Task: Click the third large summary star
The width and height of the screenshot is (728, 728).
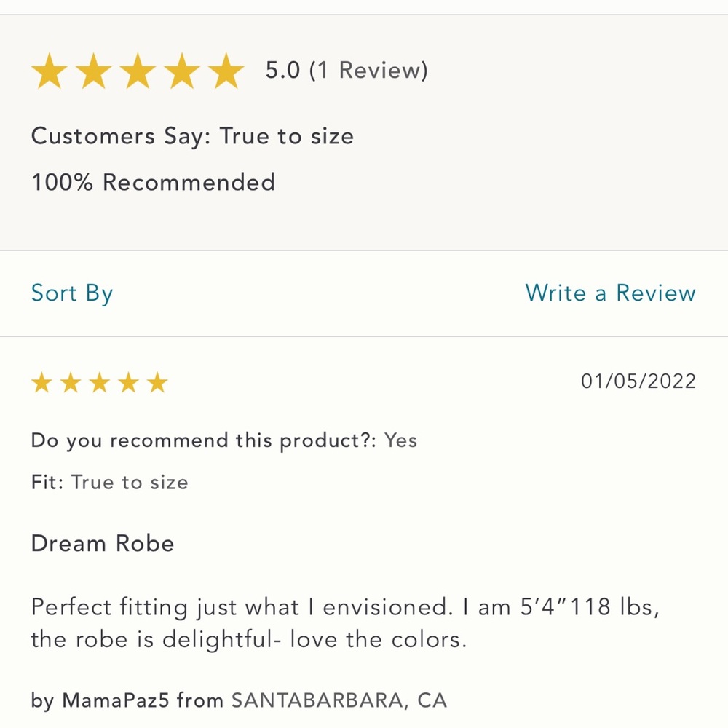Action: tap(138, 71)
